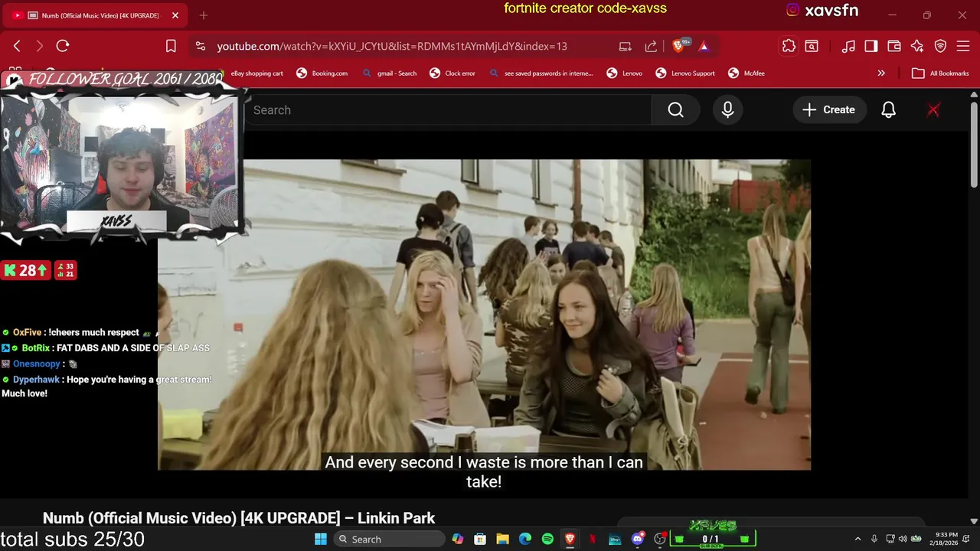View site information icon beside the URL
Screen dimensions: 980x551
pyautogui.click(x=201, y=46)
